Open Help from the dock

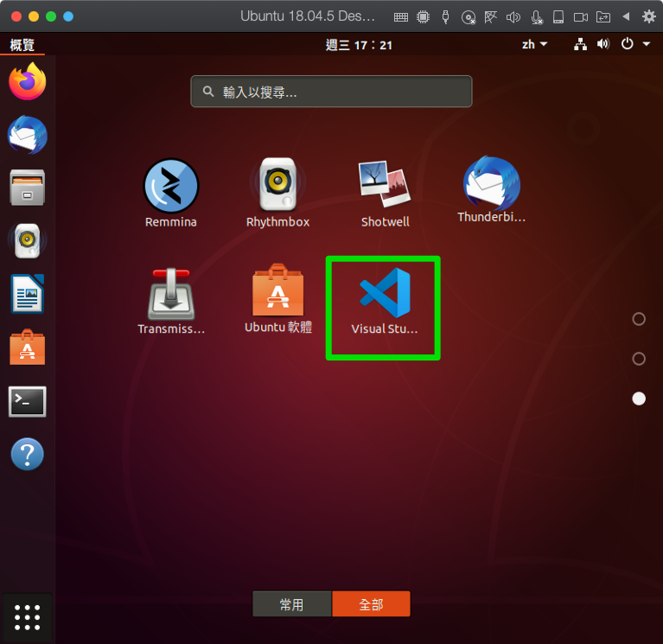tap(28, 454)
